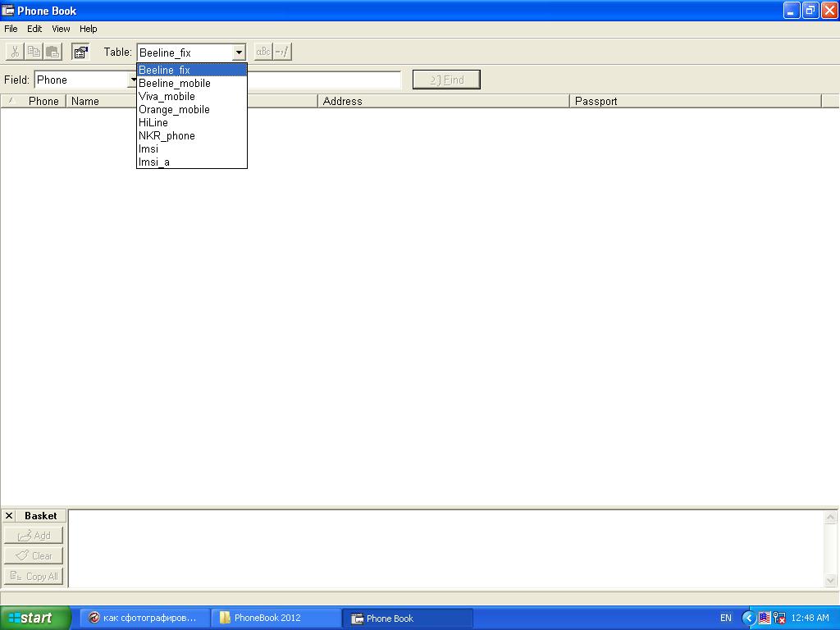Click the Copy toolbar icon

34,52
